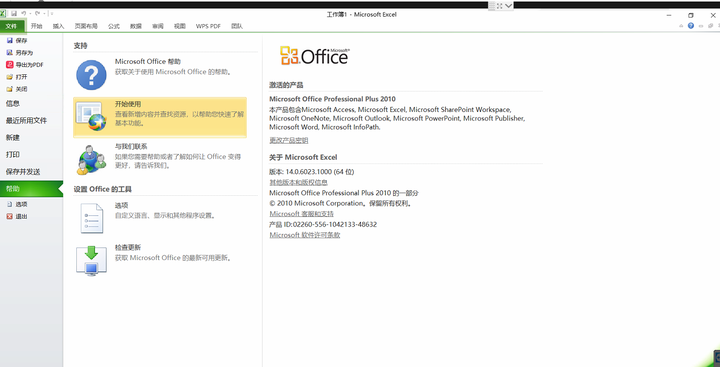The width and height of the screenshot is (720, 367).
Task: Open the 视图 ribbon tab
Action: click(180, 26)
